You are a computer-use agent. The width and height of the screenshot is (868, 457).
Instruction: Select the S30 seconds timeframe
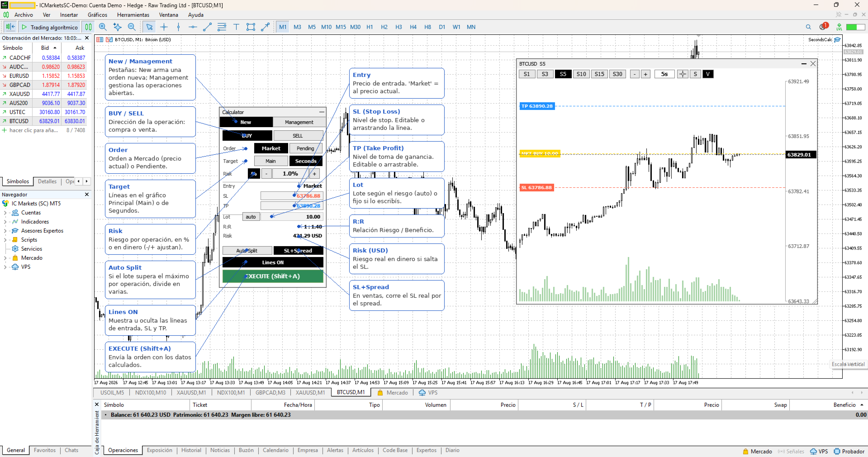(617, 74)
